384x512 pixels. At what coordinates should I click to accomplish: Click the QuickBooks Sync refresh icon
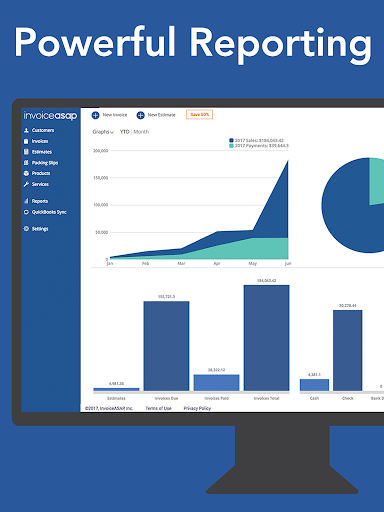pos(26,212)
